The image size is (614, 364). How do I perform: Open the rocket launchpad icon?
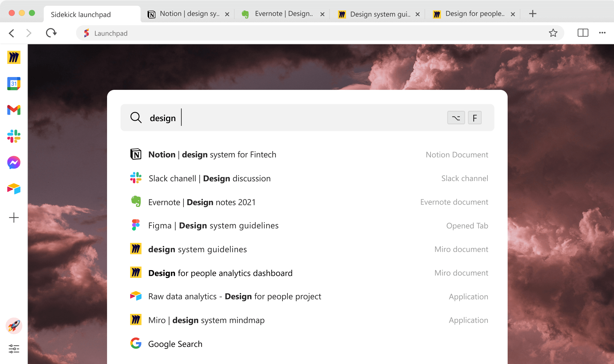pos(14,326)
